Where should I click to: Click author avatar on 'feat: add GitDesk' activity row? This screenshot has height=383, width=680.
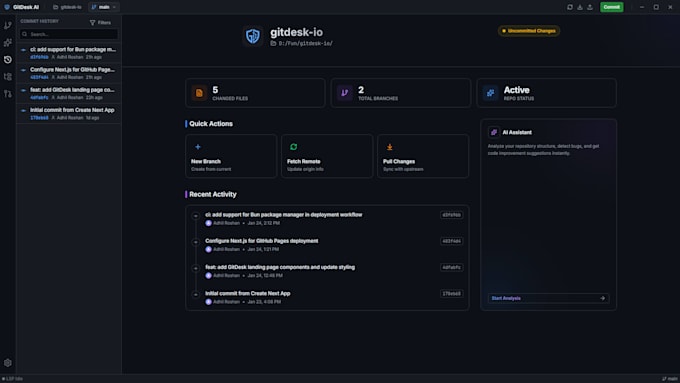209,275
